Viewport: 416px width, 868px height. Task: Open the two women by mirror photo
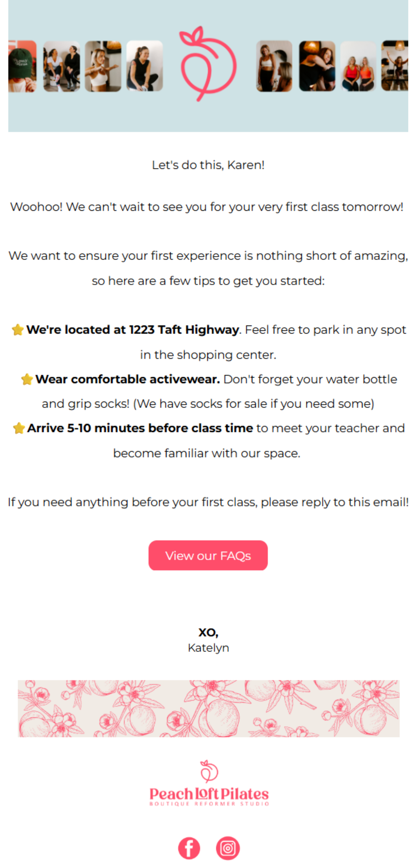pyautogui.click(x=274, y=66)
